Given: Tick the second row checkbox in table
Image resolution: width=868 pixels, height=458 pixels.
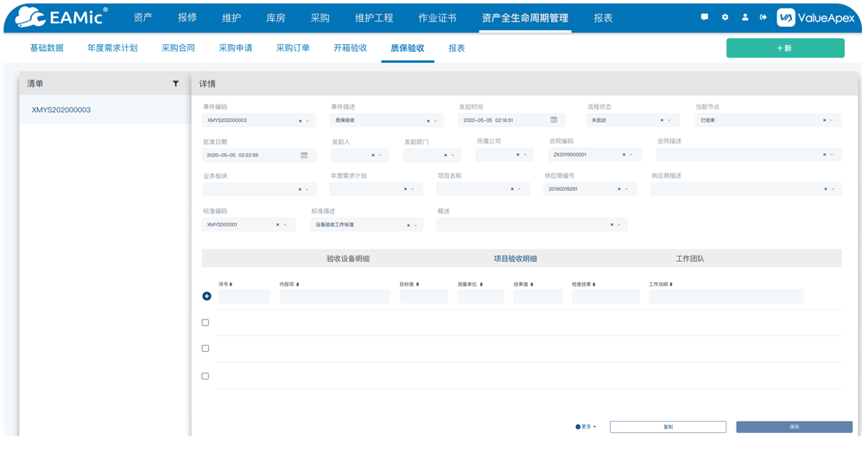Looking at the screenshot, I should click(x=206, y=348).
